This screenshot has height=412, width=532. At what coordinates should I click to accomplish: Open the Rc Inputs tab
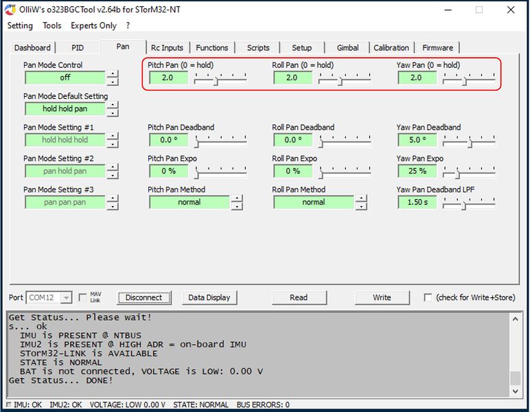tap(167, 48)
